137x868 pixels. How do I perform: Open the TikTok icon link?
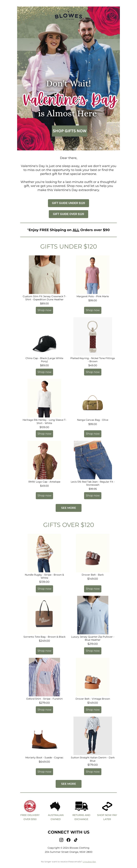[x=76, y=840]
